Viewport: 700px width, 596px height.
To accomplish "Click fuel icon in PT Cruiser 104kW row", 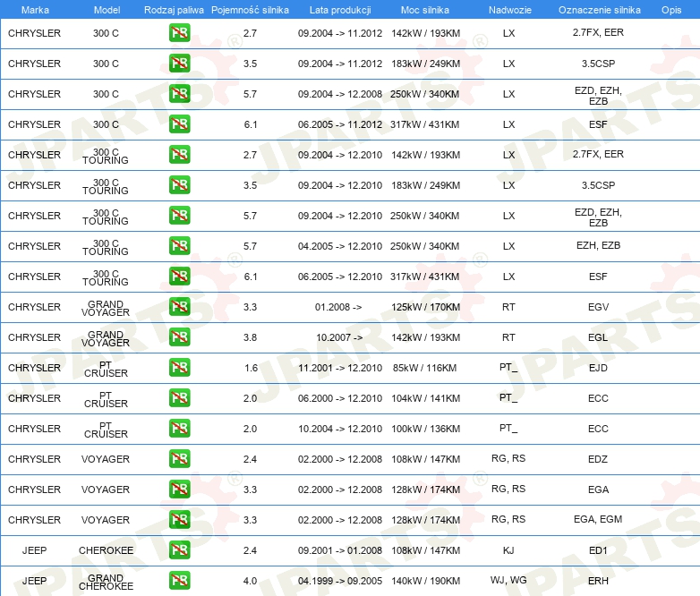I will pos(179,397).
